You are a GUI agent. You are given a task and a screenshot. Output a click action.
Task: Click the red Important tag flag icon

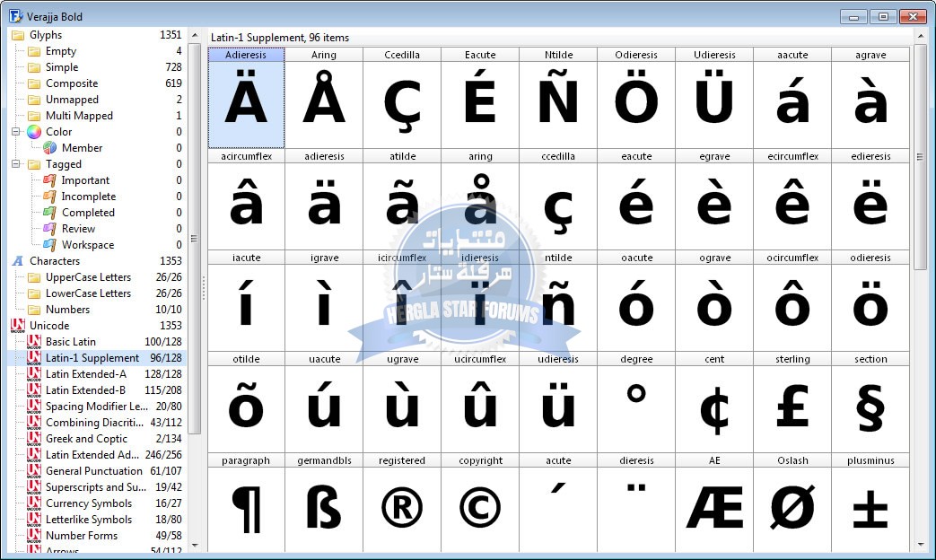tap(50, 180)
